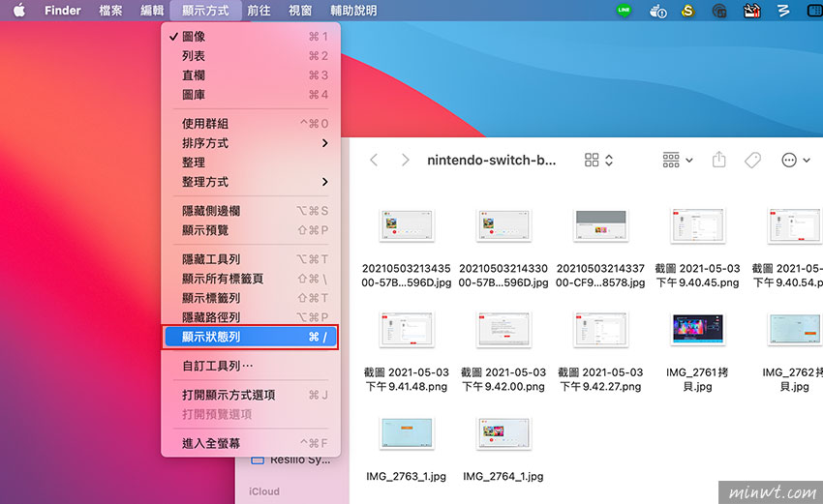Toggle 顯示預覽 option
This screenshot has width=823, height=504.
[251, 229]
